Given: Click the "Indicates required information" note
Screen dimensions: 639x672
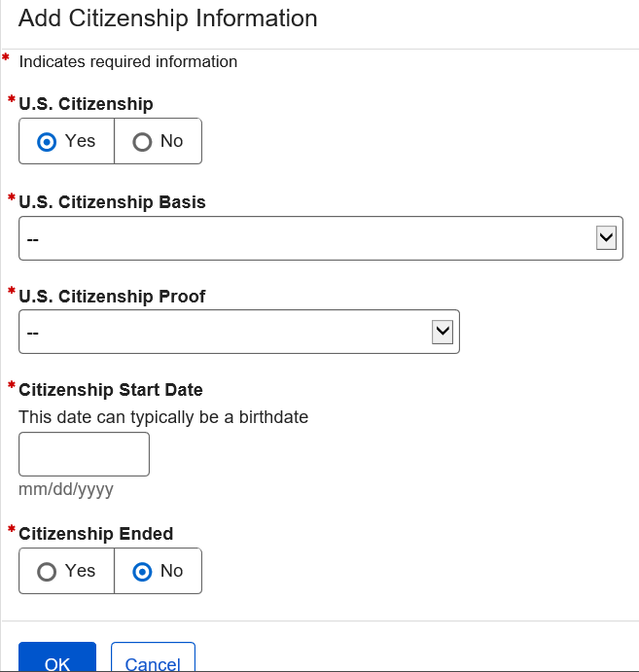Looking at the screenshot, I should 128,62.
